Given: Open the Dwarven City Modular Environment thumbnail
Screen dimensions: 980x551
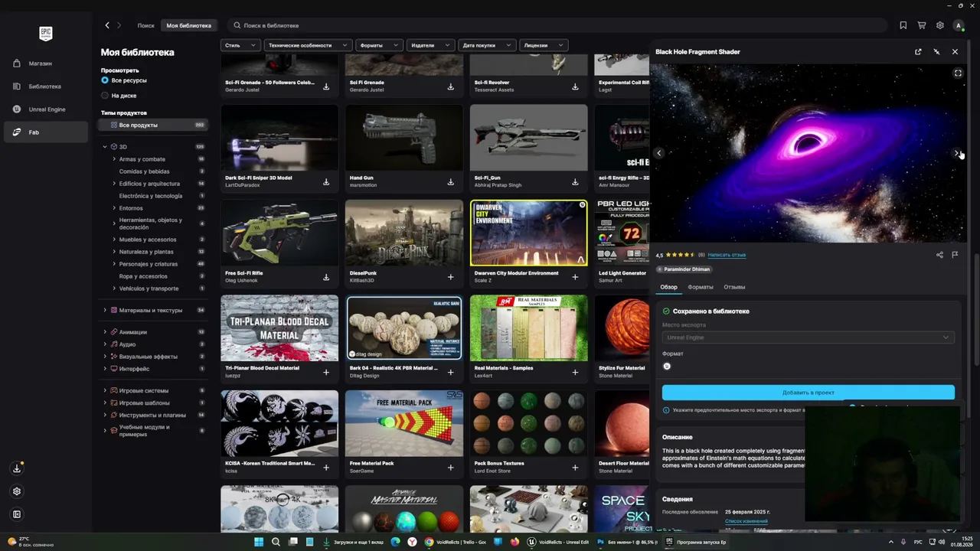Looking at the screenshot, I should tap(529, 233).
